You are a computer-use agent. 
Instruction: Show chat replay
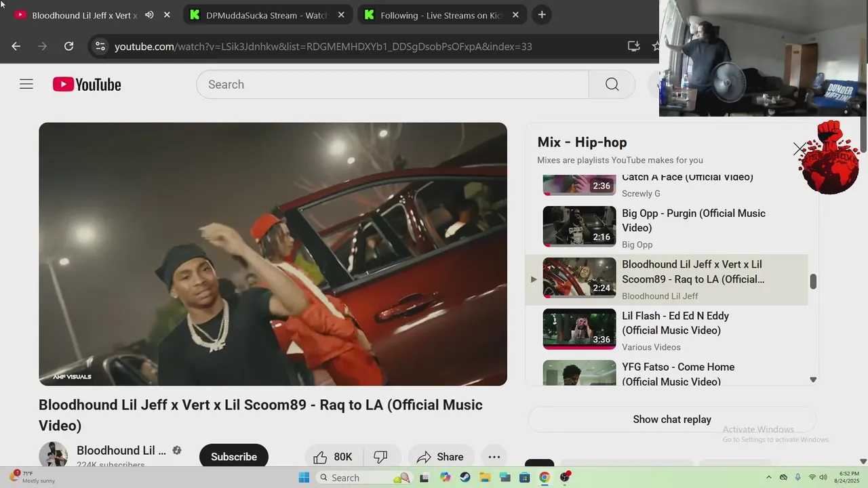(672, 420)
